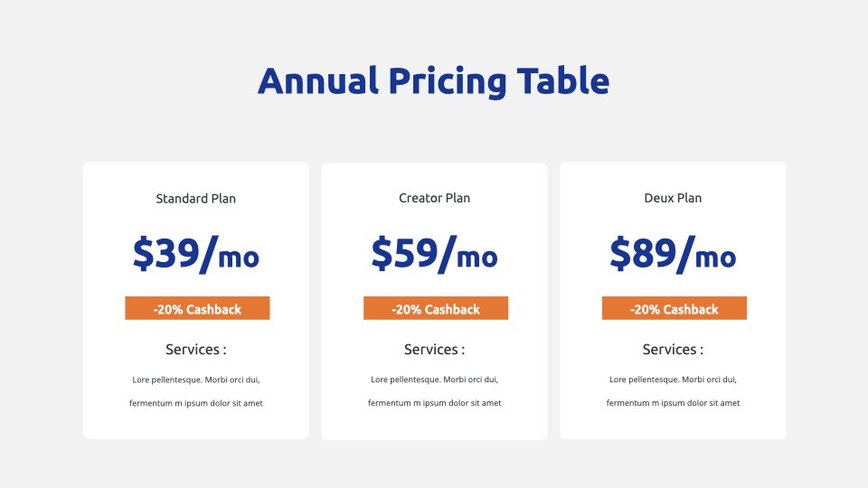Click Deux Plan's Lore pellentesque description line
This screenshot has width=868, height=488.
pyautogui.click(x=673, y=380)
